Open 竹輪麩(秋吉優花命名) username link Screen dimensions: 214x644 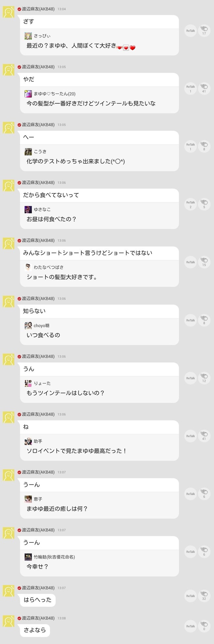tap(54, 557)
